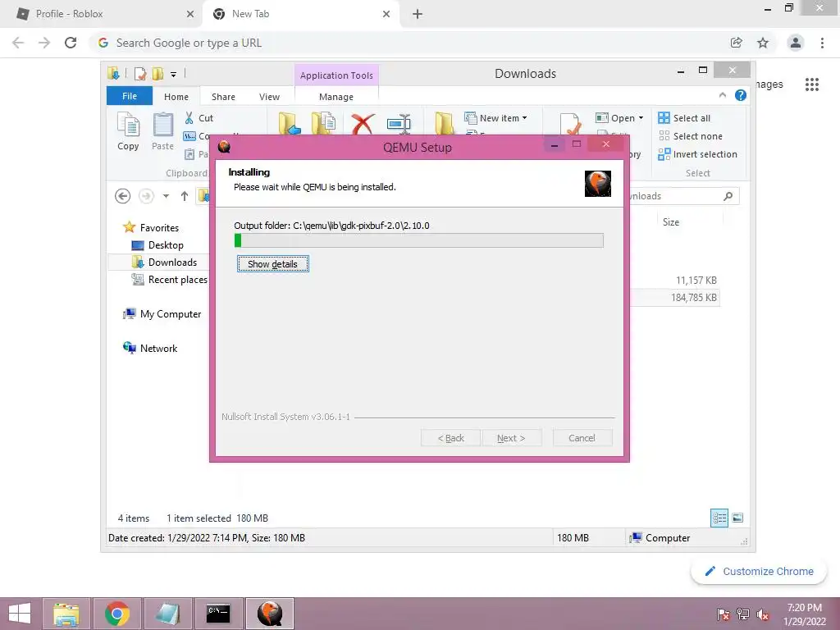
Task: Select Network in navigation pane
Action: coord(150,348)
